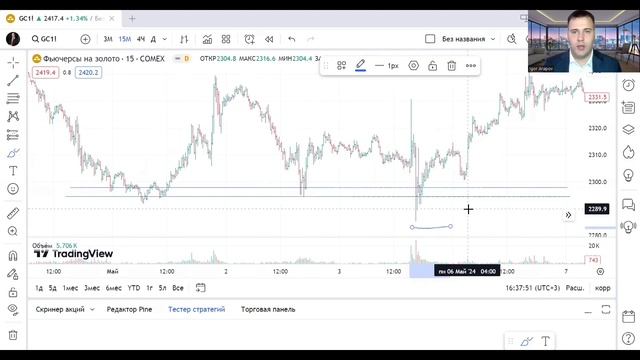Lock the selected drawing
Image resolution: width=640 pixels, height=360 pixels.
click(x=433, y=66)
